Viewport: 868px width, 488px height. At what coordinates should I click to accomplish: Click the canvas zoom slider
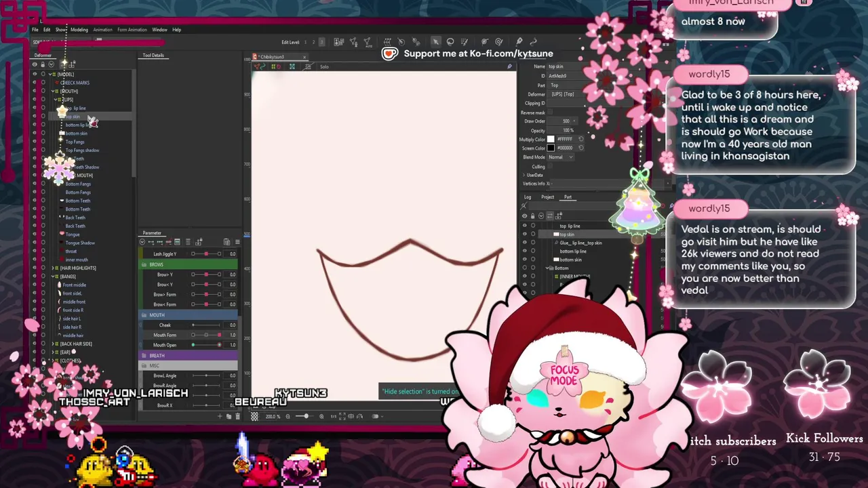click(x=304, y=416)
